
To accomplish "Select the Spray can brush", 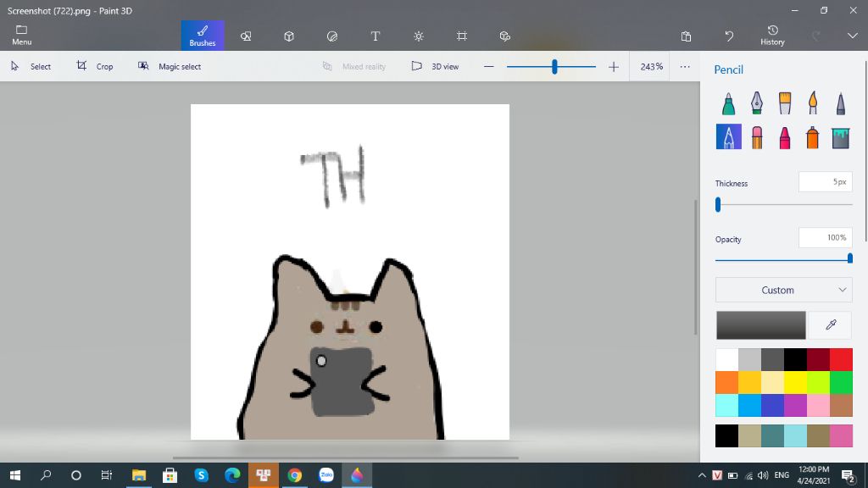I will 813,136.
